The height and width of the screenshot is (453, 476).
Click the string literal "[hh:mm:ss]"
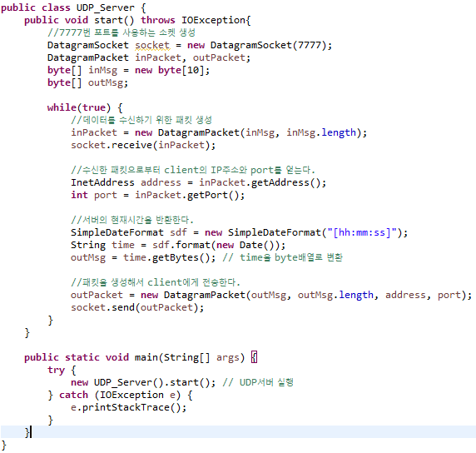(x=362, y=232)
